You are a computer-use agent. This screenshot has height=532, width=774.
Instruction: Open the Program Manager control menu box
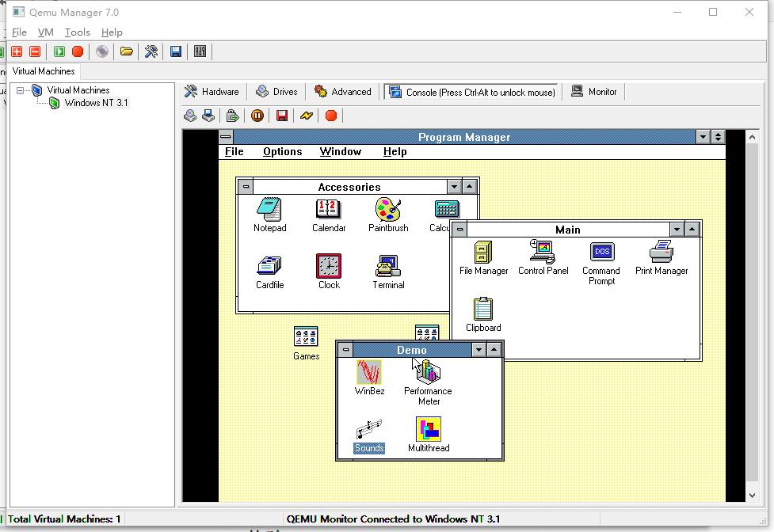point(226,137)
